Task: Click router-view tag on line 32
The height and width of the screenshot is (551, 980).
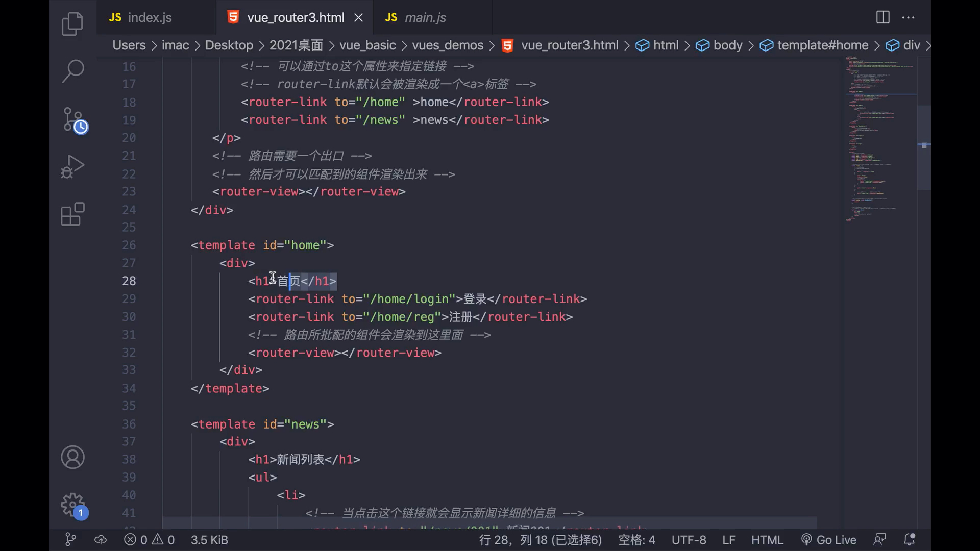Action: [345, 353]
